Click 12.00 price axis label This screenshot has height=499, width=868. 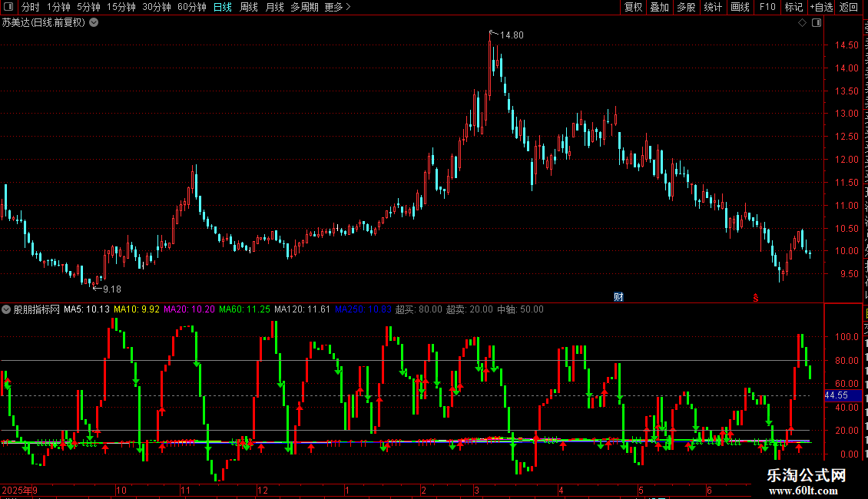click(x=846, y=160)
